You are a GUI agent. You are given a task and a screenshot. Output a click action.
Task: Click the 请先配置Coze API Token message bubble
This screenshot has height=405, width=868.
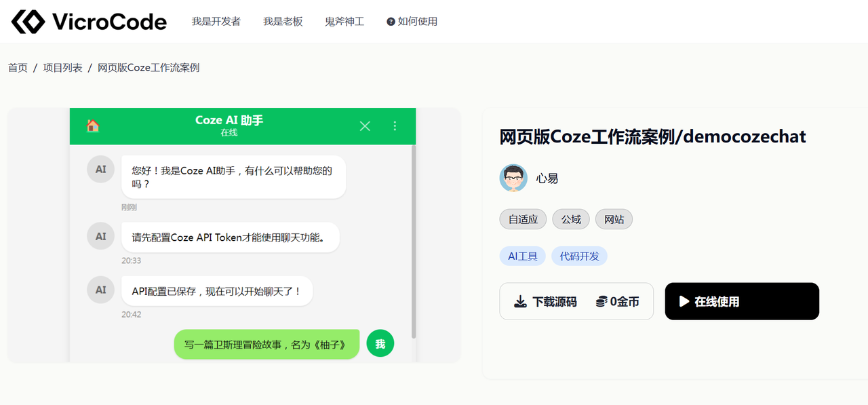click(231, 237)
